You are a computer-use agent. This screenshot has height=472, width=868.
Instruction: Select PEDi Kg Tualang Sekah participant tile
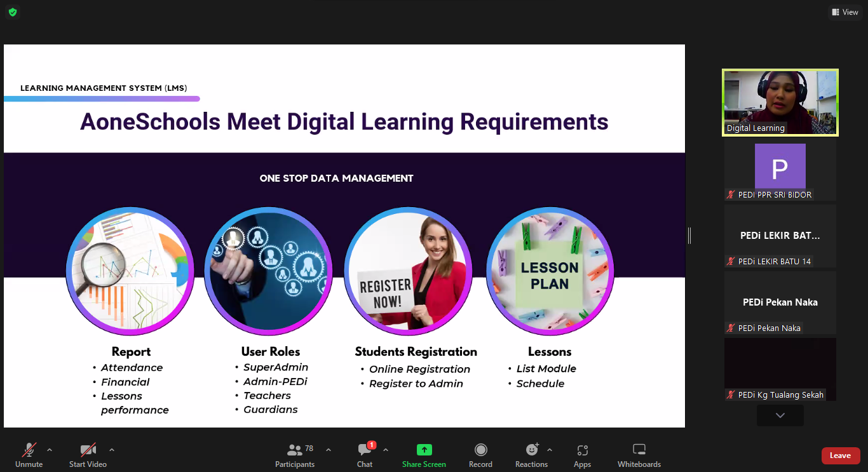(x=780, y=369)
